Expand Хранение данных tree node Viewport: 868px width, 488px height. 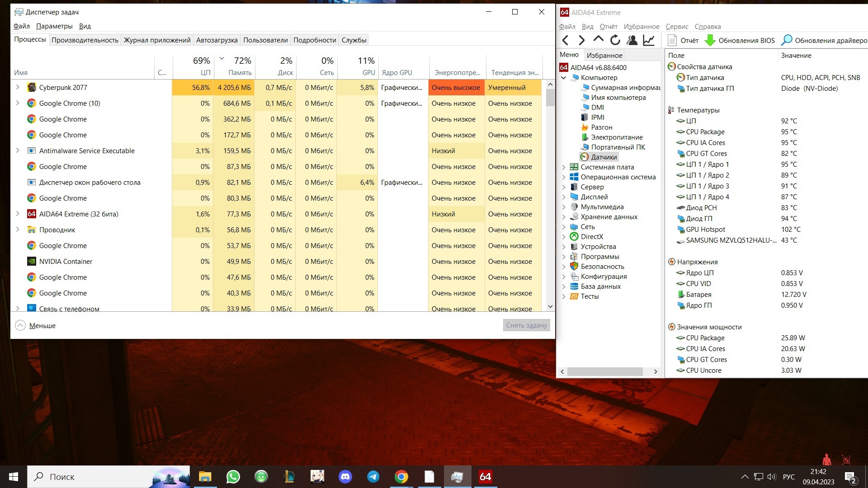coord(564,217)
